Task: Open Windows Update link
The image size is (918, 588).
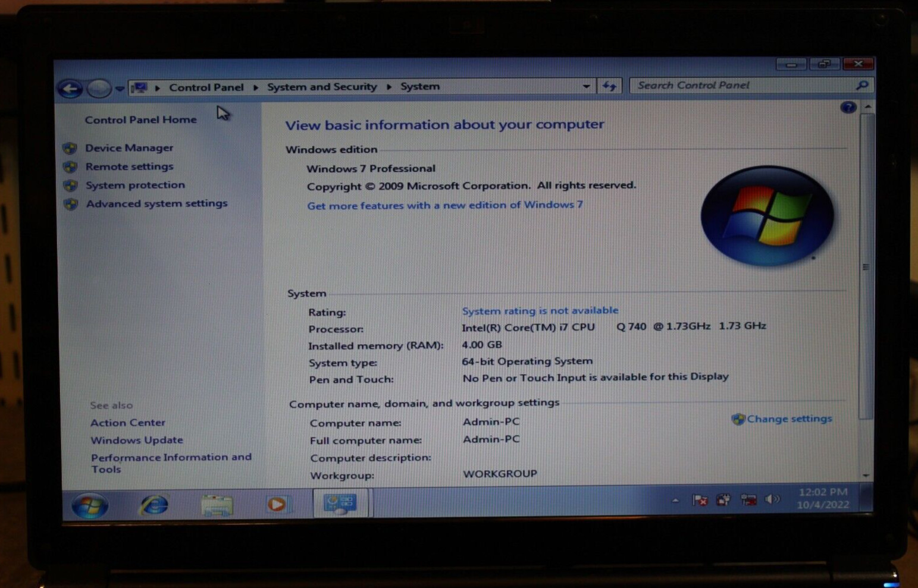Action: click(x=137, y=440)
